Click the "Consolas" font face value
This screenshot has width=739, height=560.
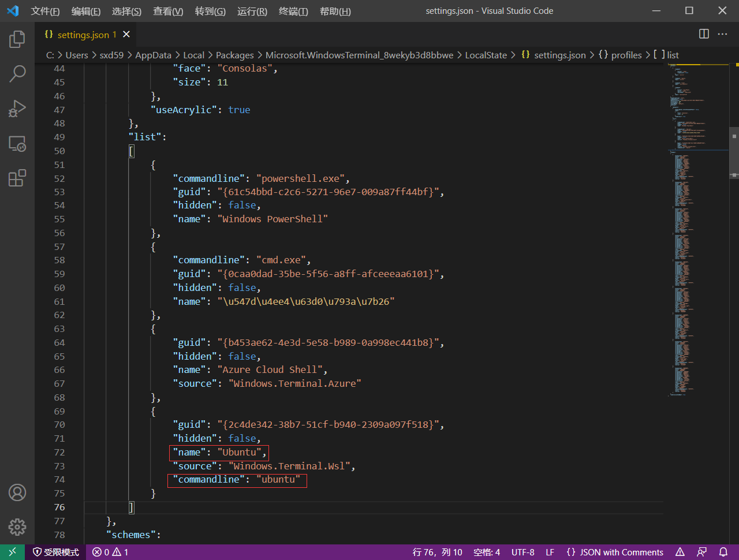245,68
